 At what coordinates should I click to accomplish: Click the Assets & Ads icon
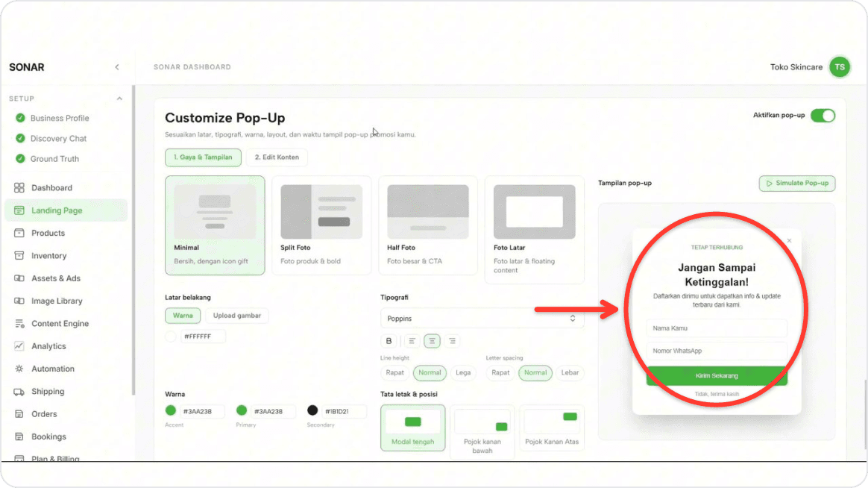coord(19,278)
